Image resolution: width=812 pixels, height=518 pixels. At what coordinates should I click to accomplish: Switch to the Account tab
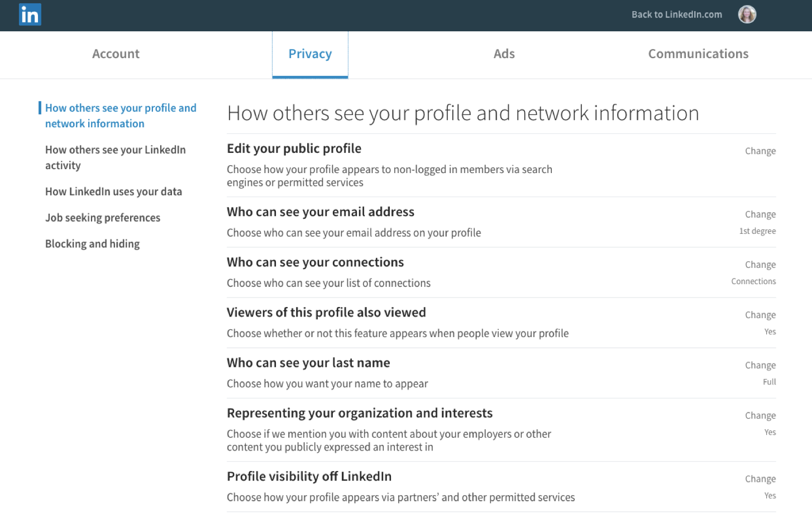click(116, 54)
